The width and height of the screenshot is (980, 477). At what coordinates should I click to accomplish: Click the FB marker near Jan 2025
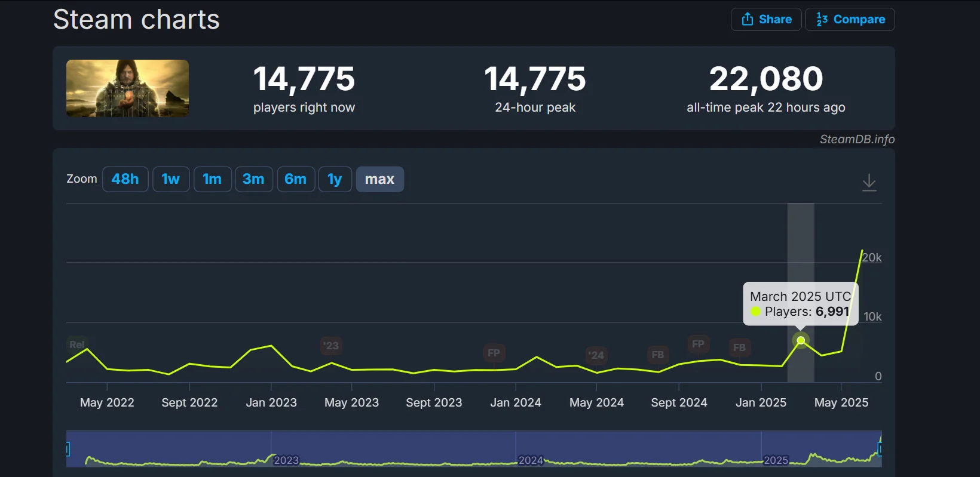pos(739,347)
